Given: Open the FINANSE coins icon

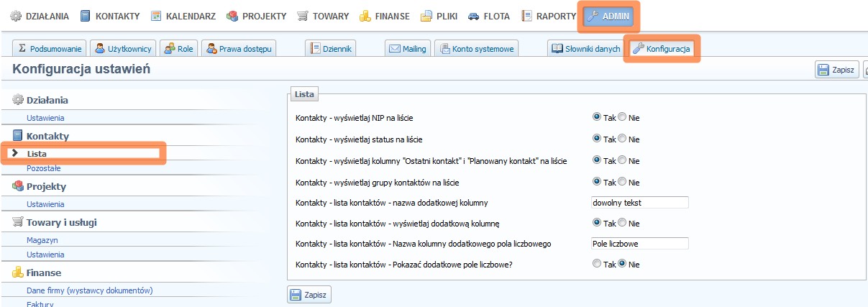Looking at the screenshot, I should pyautogui.click(x=365, y=16).
